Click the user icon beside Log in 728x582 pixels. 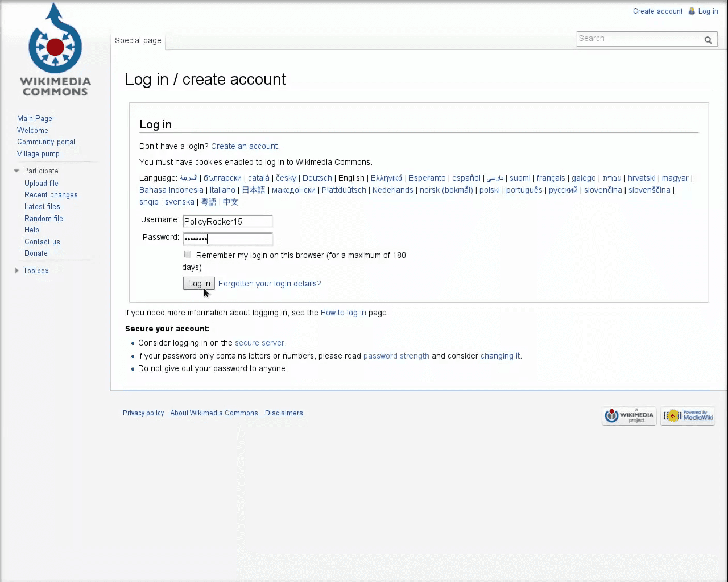click(692, 11)
